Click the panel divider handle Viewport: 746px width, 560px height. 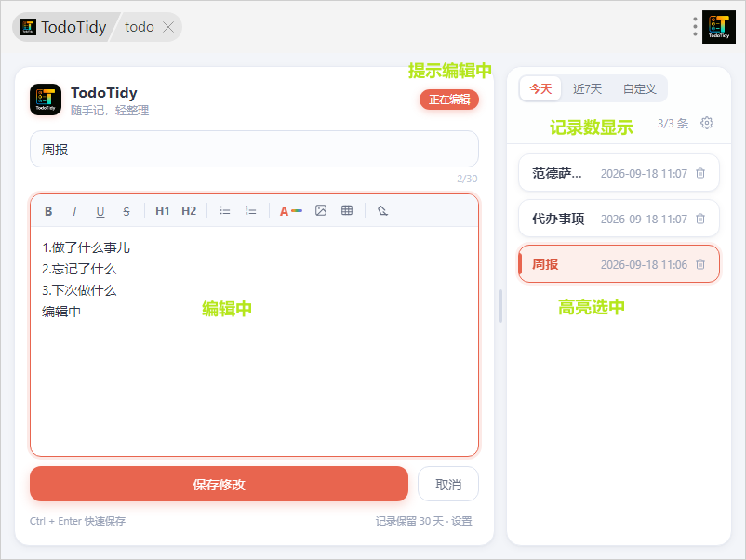tap(500, 306)
